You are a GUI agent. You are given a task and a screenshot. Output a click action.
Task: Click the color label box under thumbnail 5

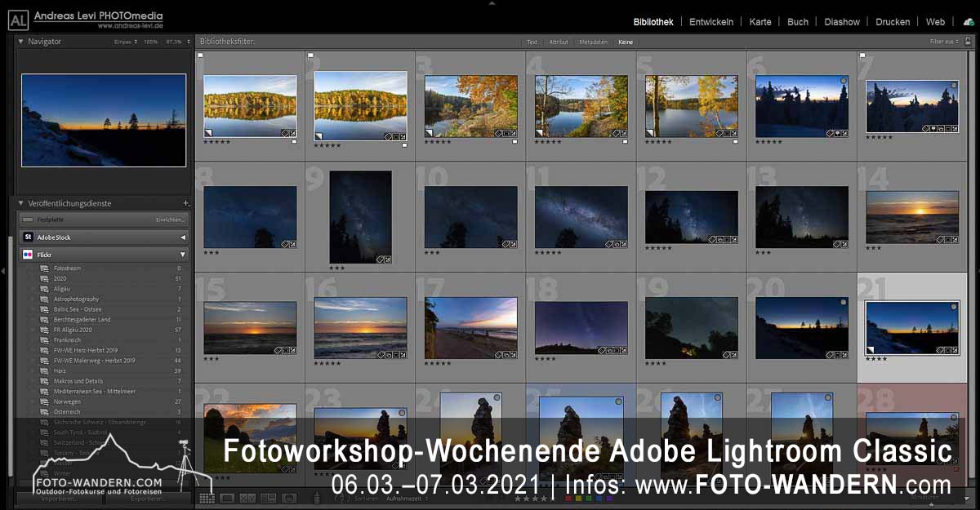(x=736, y=142)
